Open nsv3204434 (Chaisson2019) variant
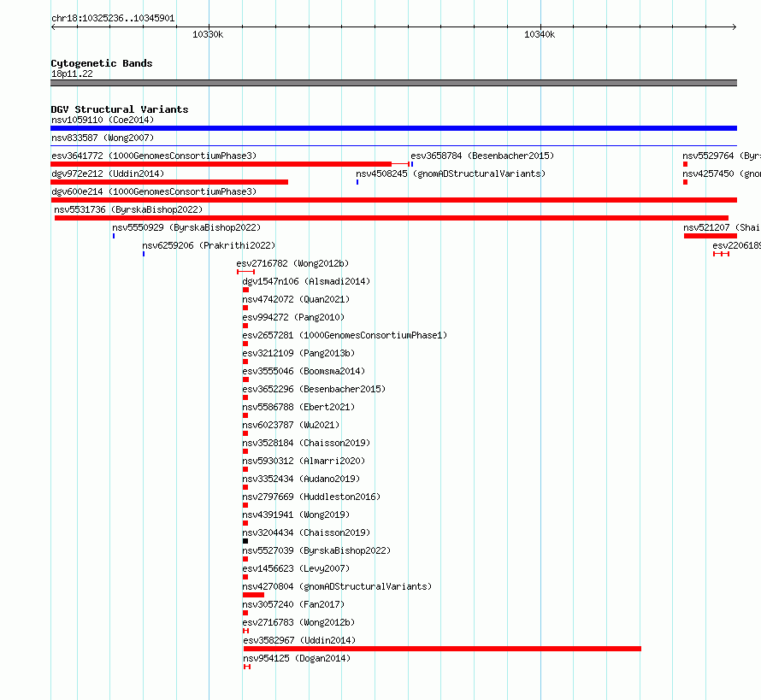 (x=306, y=532)
